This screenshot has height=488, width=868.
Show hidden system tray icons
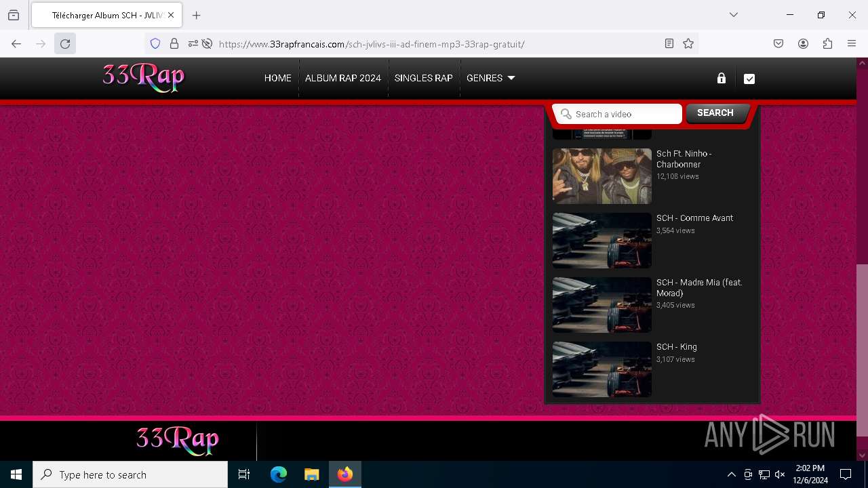(x=731, y=474)
